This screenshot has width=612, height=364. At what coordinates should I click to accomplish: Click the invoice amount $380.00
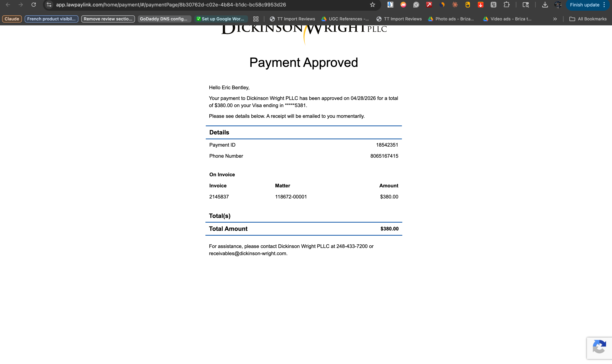coord(389,197)
